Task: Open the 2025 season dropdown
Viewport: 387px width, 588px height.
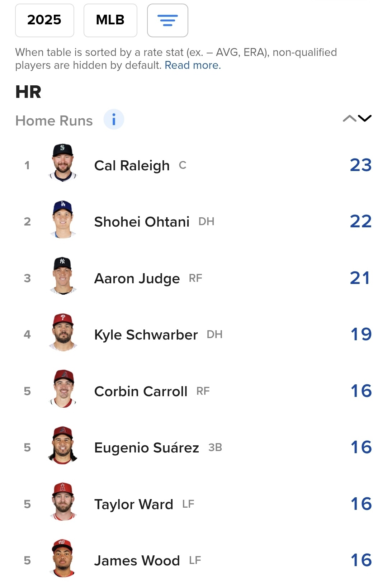Action: pyautogui.click(x=44, y=20)
